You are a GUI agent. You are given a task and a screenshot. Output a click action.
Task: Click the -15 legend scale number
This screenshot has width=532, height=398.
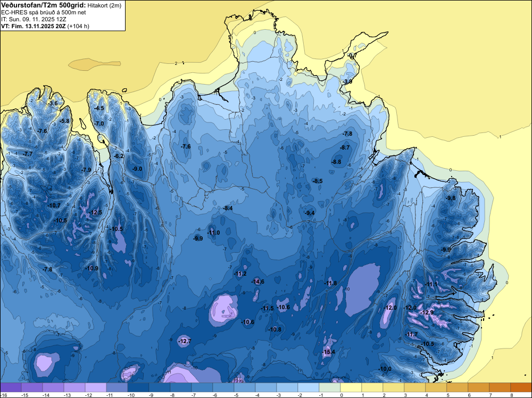click(x=24, y=395)
